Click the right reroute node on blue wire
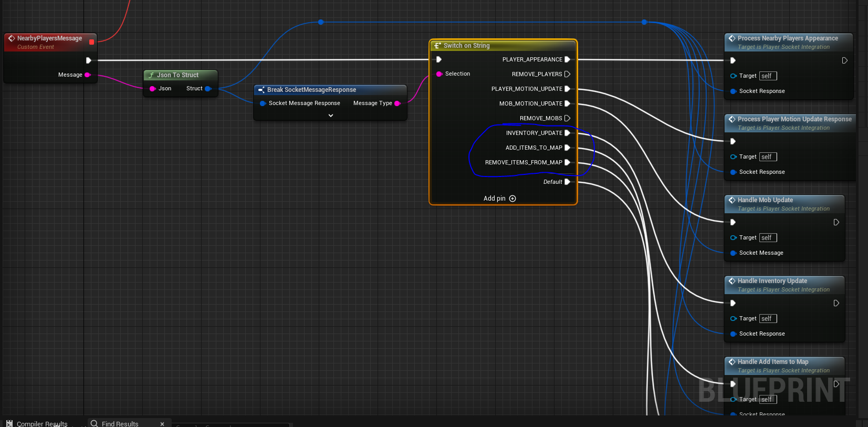 pos(644,22)
